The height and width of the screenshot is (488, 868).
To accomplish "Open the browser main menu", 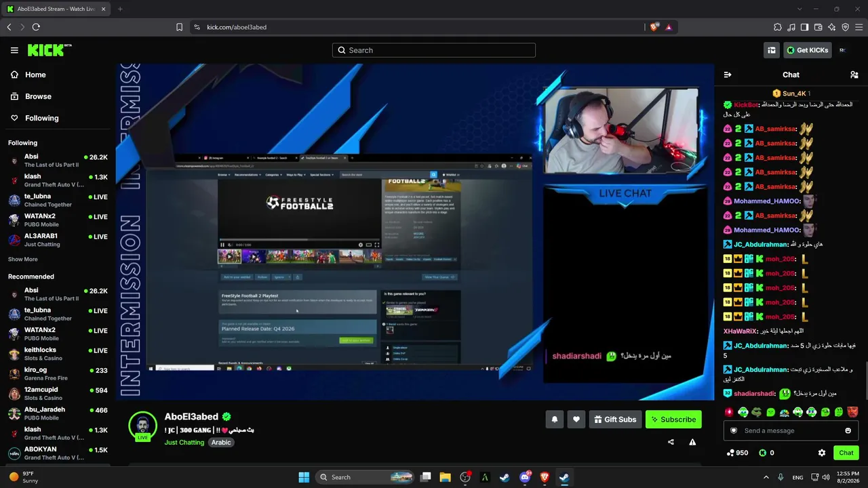I will click(859, 27).
